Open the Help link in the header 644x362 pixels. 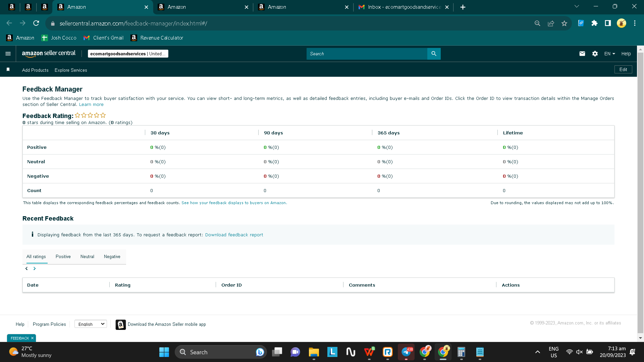tap(626, 54)
